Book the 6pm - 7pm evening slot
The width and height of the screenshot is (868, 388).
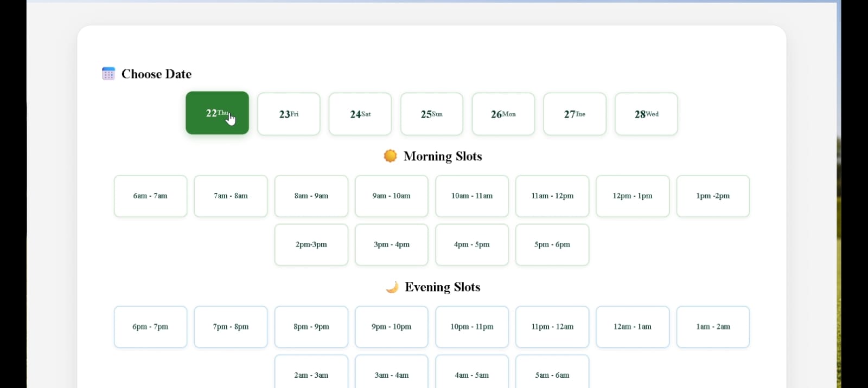tap(150, 327)
